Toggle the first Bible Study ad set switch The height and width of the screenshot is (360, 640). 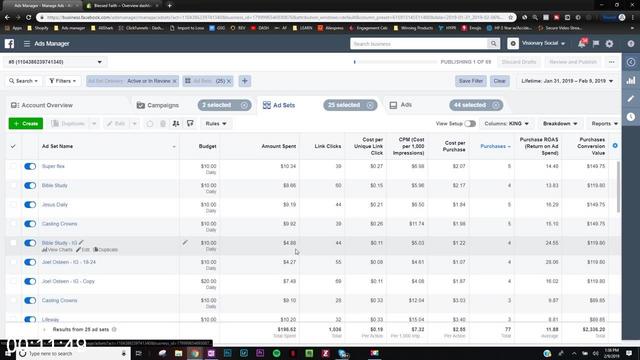point(30,185)
